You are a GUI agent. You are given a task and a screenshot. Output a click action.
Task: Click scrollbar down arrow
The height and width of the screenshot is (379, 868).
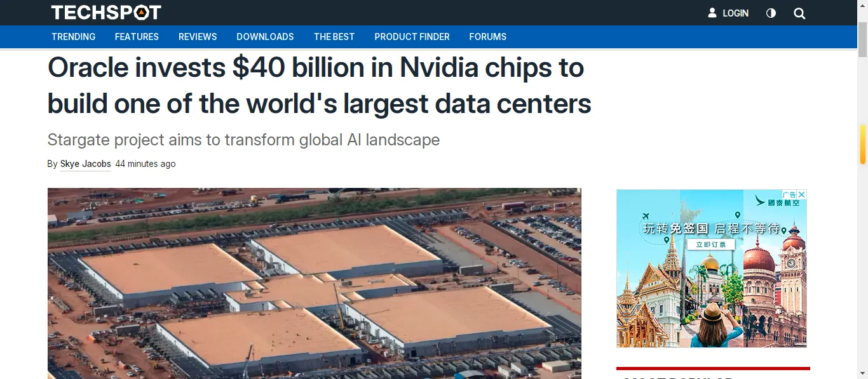click(x=863, y=373)
